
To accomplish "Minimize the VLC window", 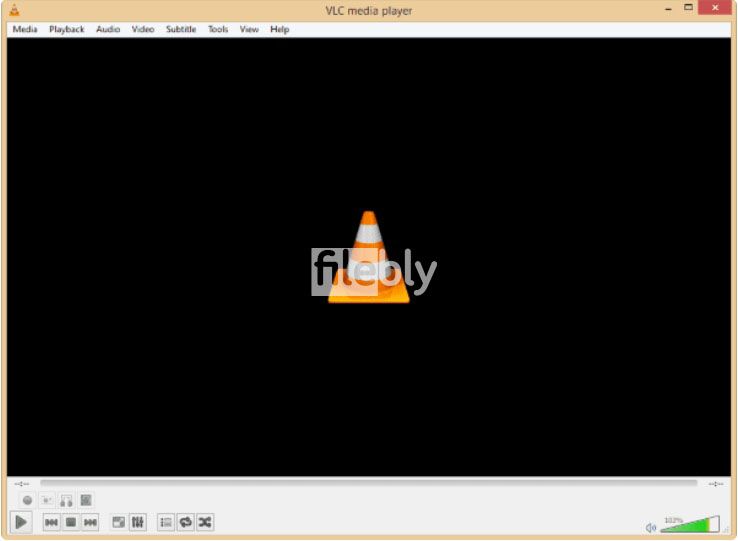I will click(668, 8).
